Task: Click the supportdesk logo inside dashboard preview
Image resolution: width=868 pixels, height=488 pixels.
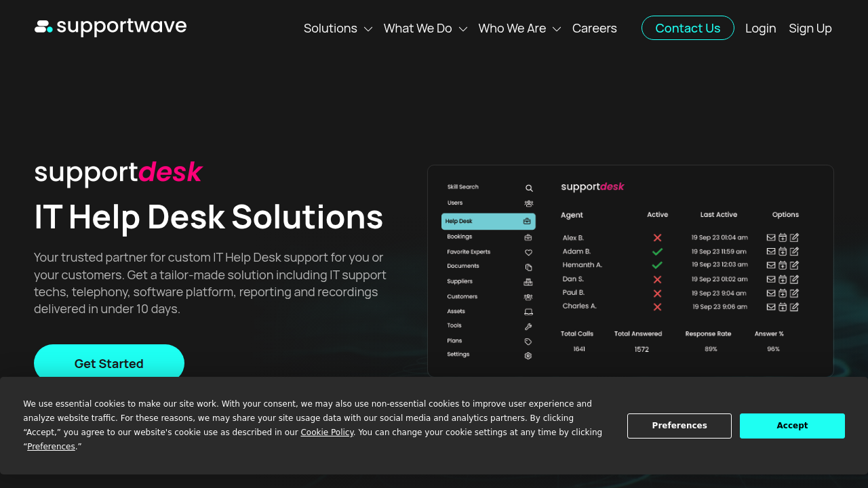Action: click(x=593, y=186)
